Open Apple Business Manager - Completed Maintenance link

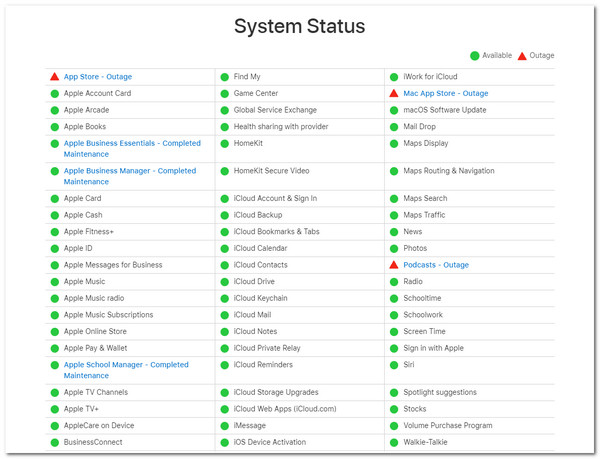[x=130, y=176]
